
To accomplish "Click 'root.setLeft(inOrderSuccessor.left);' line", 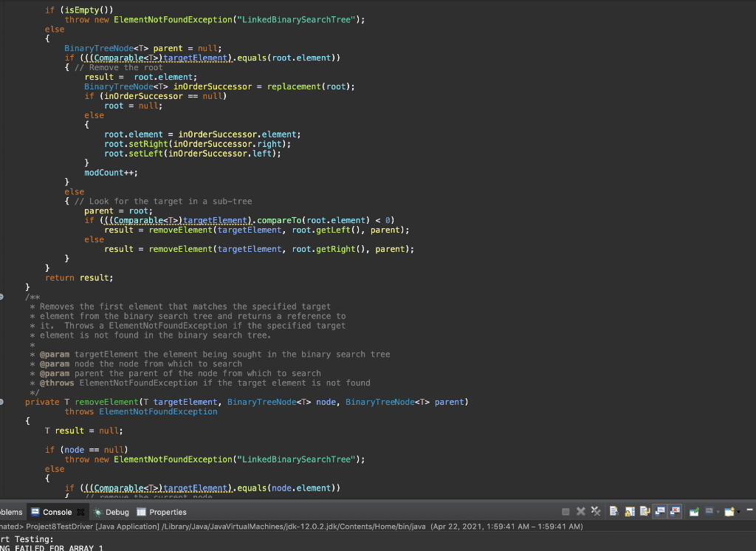I will (193, 154).
